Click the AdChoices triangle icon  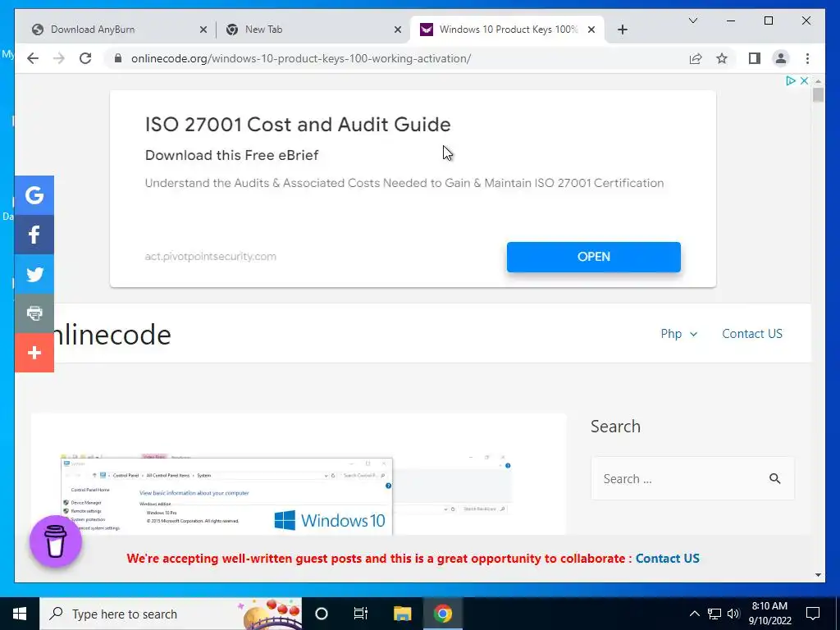(x=791, y=81)
